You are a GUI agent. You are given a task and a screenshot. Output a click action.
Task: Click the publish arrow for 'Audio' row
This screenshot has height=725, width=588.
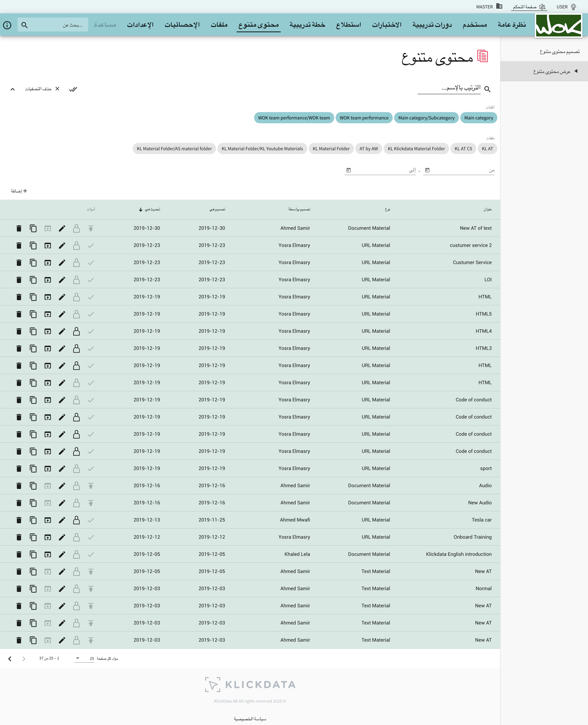(91, 486)
